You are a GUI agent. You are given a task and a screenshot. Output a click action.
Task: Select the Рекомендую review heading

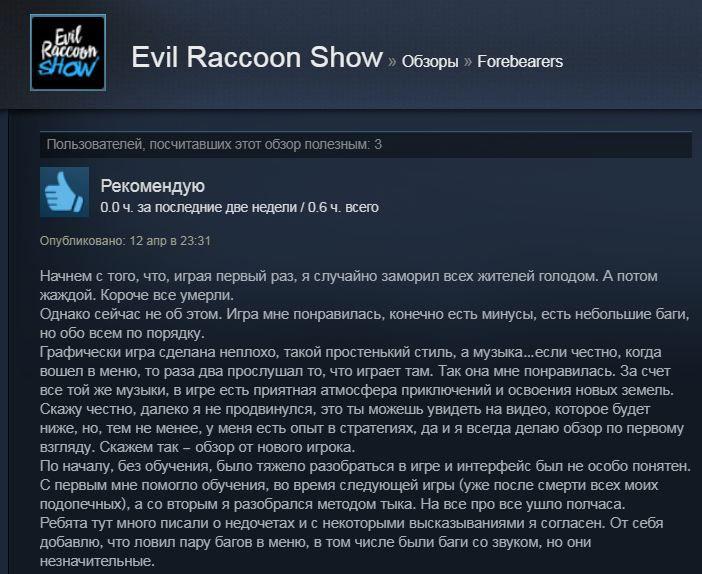pyautogui.click(x=153, y=186)
